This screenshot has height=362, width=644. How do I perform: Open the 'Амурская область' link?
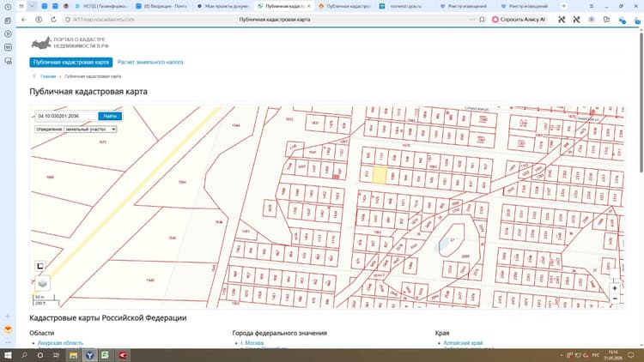60,343
